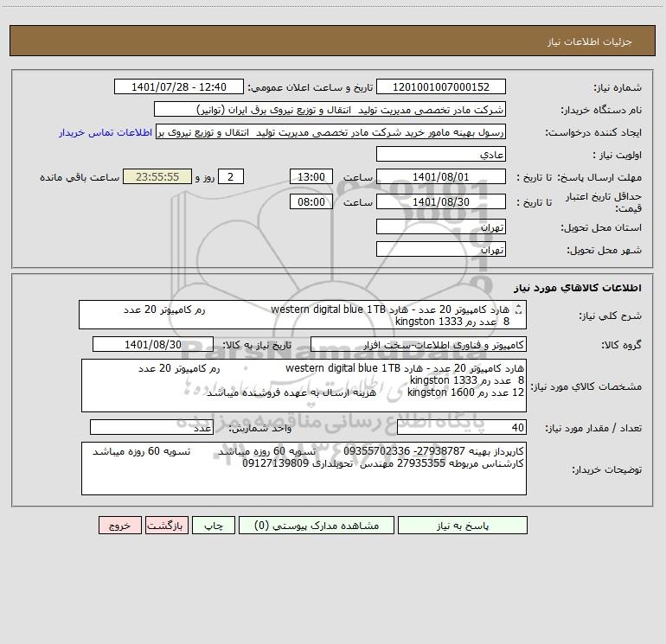The image size is (666, 644).
Task: Open اطلاعات تماس خریدار link
Action: (x=106, y=132)
